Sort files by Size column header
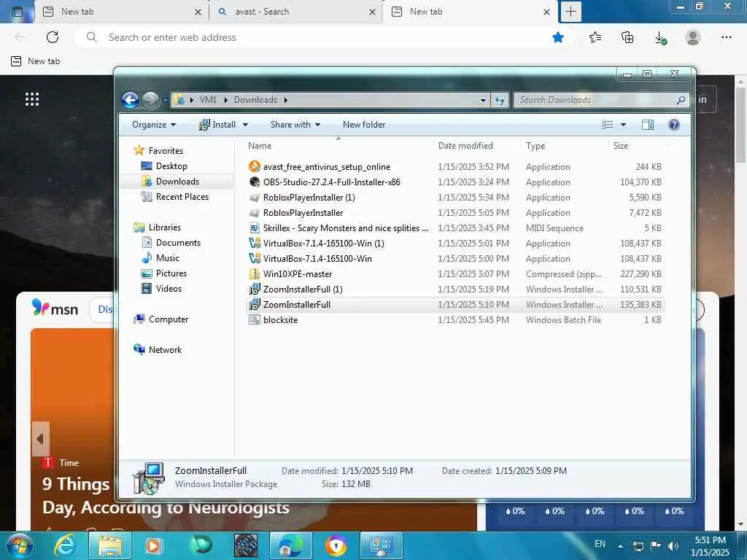Viewport: 747px width, 560px height. click(638, 146)
